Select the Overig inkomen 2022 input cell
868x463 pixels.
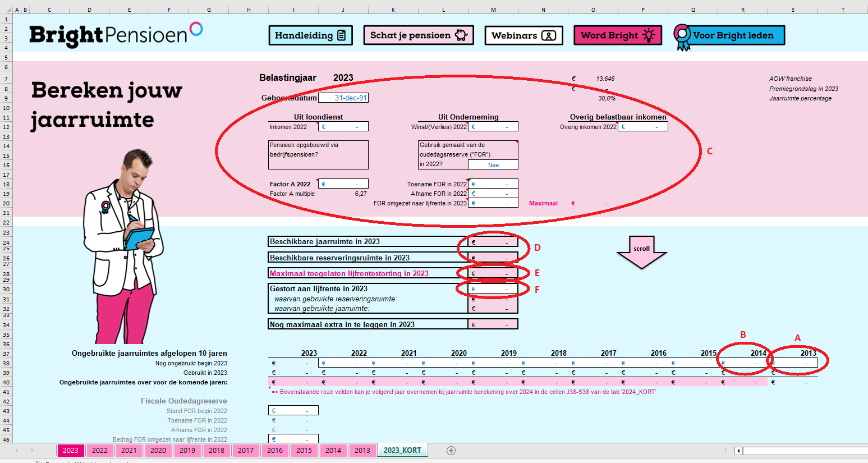coord(643,127)
